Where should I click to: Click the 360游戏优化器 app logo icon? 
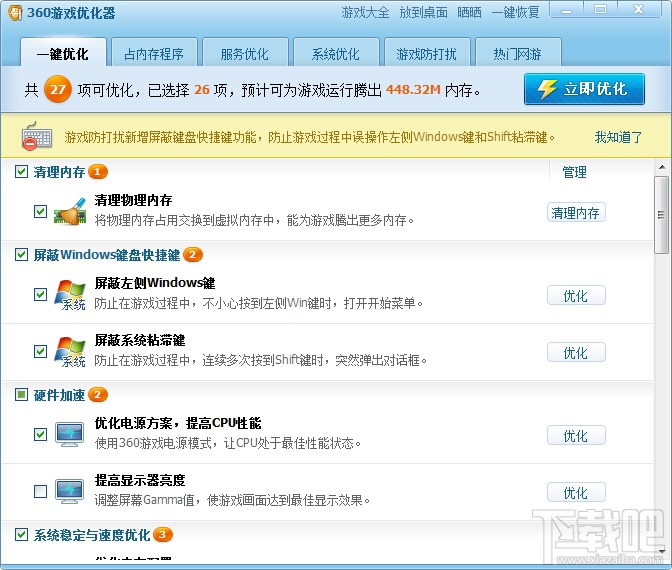(15, 12)
